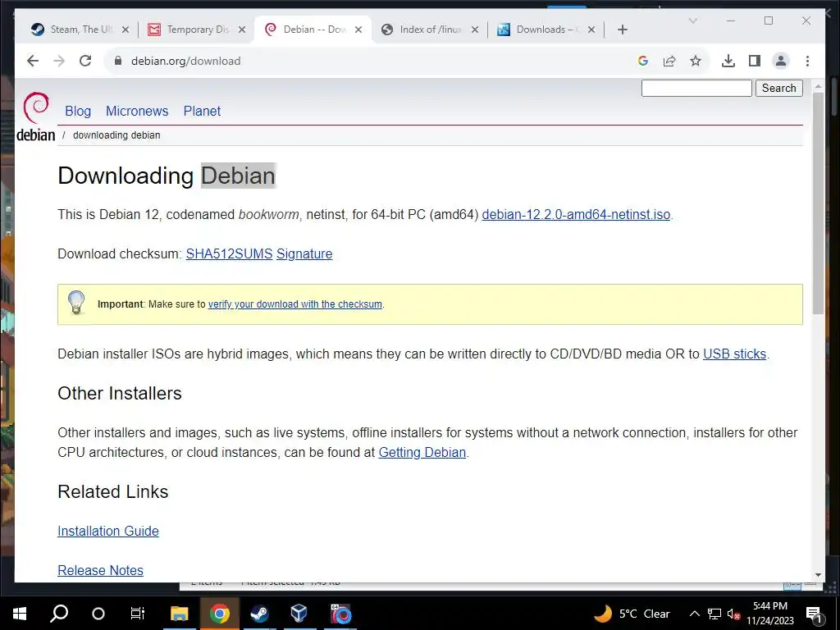Image resolution: width=840 pixels, height=630 pixels.
Task: Toggle the Chrome side panel
Action: (755, 61)
